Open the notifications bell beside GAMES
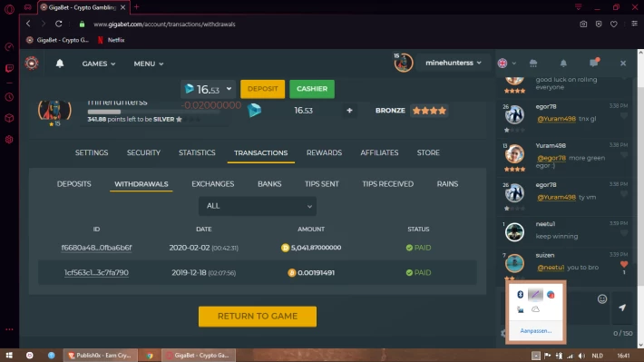The image size is (644, 362). coord(60,64)
